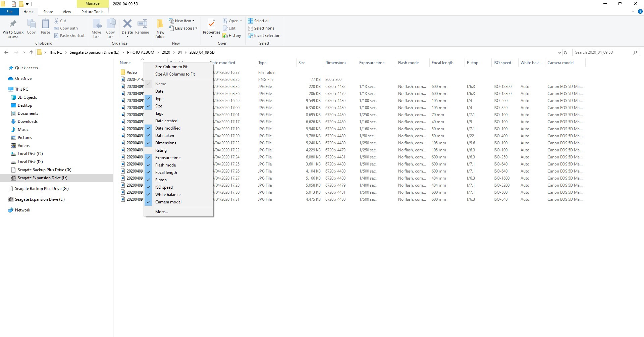Click Invert selection in ribbon

[264, 36]
